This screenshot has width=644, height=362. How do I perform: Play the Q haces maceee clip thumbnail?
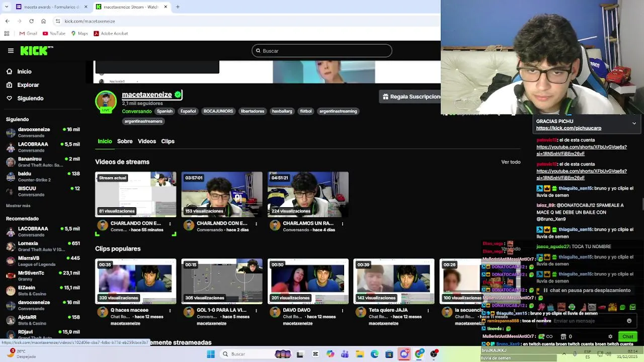click(x=136, y=281)
